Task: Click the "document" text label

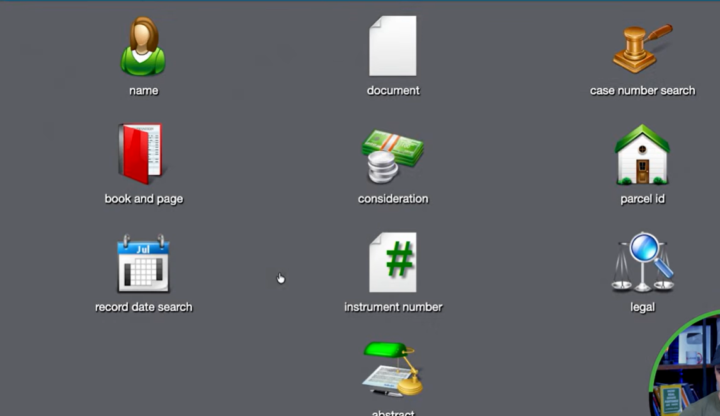Action: tap(393, 91)
